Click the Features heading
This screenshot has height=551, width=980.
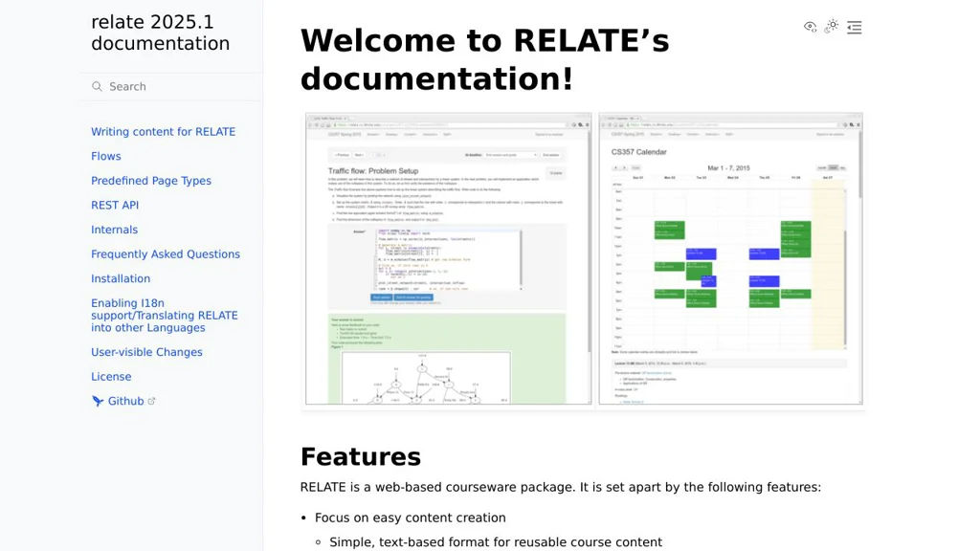(x=361, y=456)
